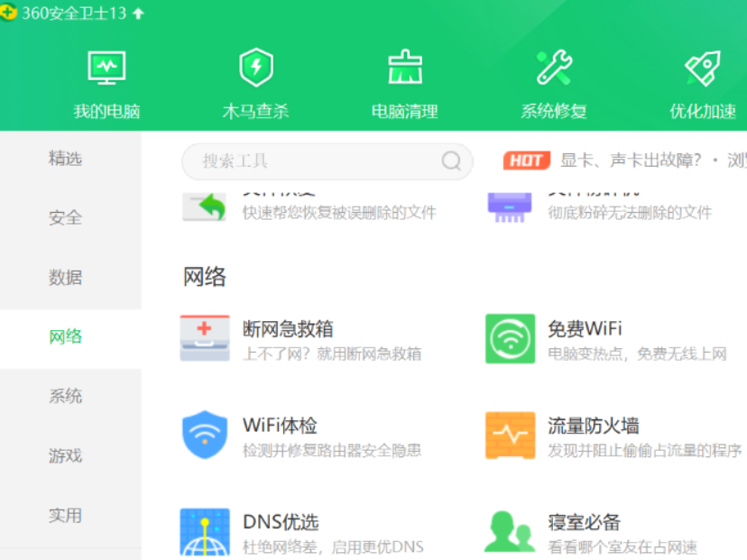This screenshot has width=747, height=560.
Task: Open the 免费WiFi green icon
Action: tap(511, 338)
